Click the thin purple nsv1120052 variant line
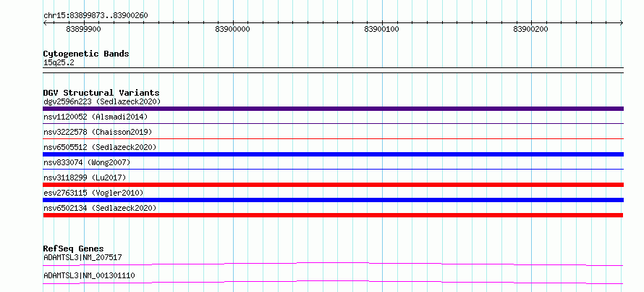This screenshot has width=644, height=292. 333,123
